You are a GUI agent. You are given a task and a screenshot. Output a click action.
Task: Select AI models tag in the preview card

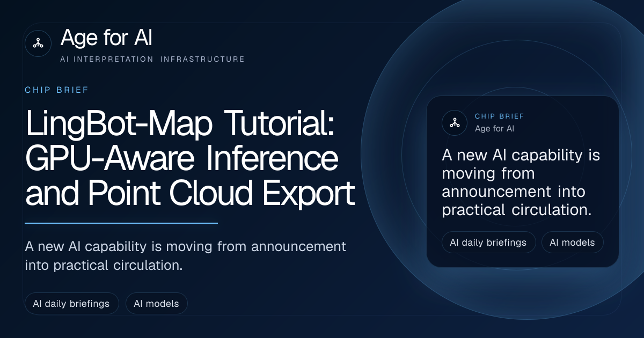572,243
